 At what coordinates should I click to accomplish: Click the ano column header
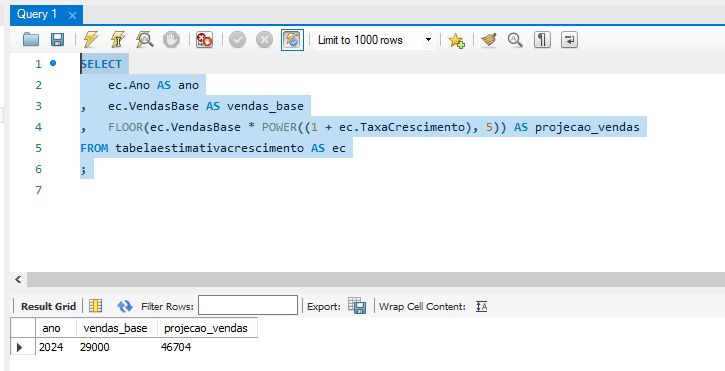[56, 328]
